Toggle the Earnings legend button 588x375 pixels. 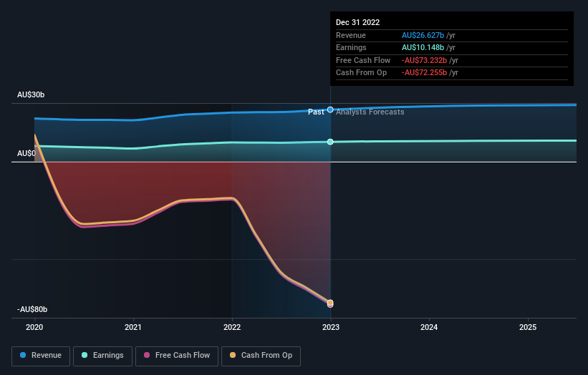pyautogui.click(x=102, y=356)
